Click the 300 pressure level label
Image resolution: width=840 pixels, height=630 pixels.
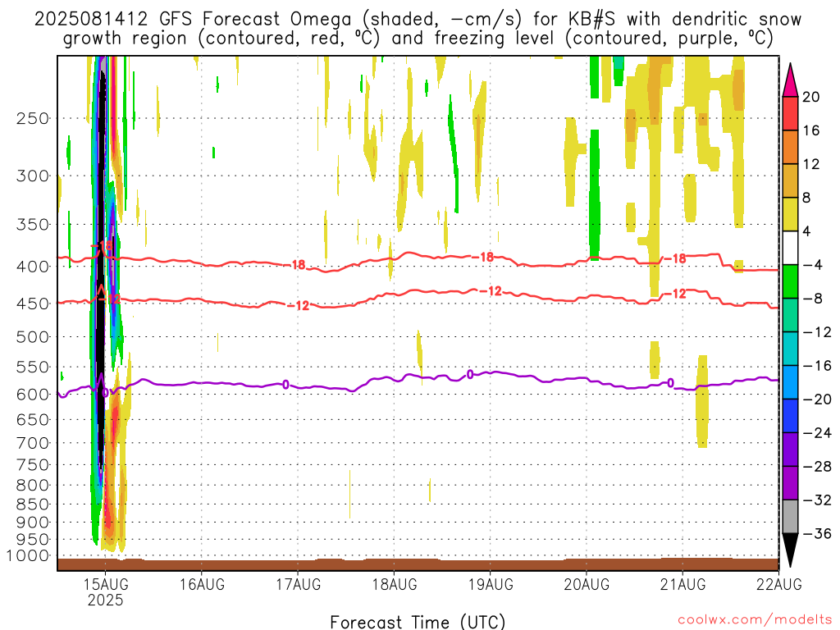33,176
